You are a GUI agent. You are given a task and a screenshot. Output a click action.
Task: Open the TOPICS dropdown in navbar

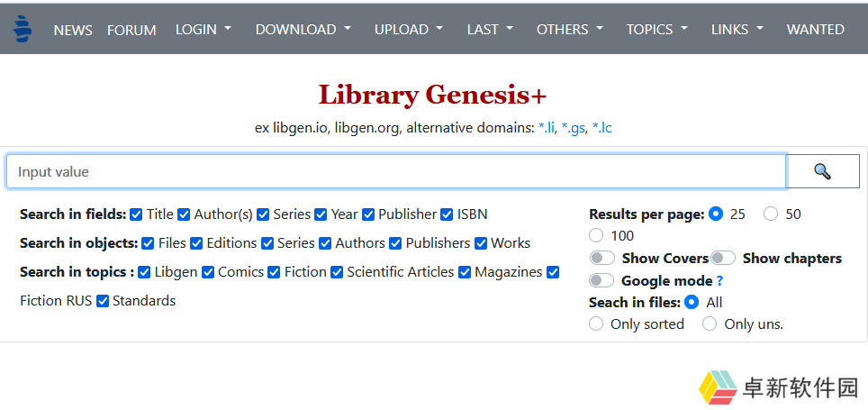(x=657, y=30)
